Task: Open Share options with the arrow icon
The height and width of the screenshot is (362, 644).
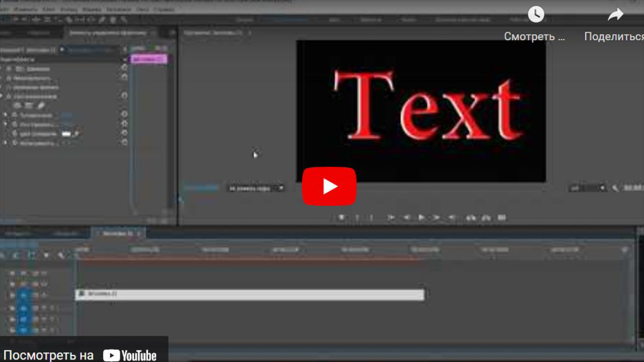Action: tap(615, 15)
